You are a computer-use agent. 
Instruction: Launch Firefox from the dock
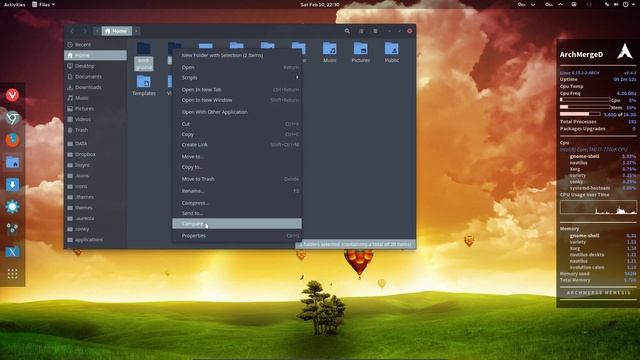(12, 140)
